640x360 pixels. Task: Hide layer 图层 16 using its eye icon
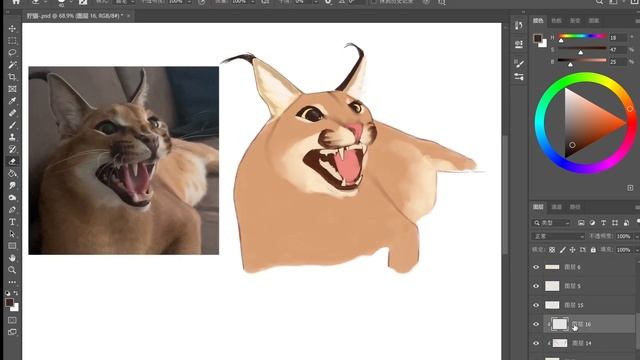[536, 324]
